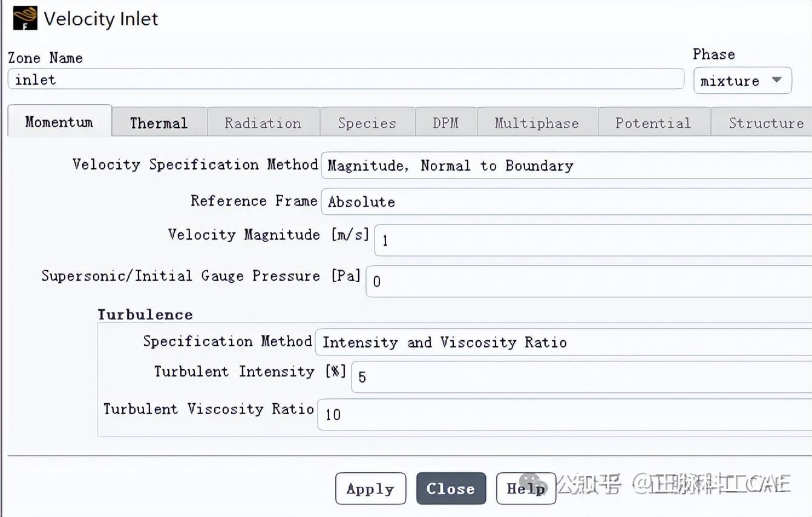This screenshot has width=812, height=517.
Task: Click the Apply button
Action: click(x=370, y=489)
